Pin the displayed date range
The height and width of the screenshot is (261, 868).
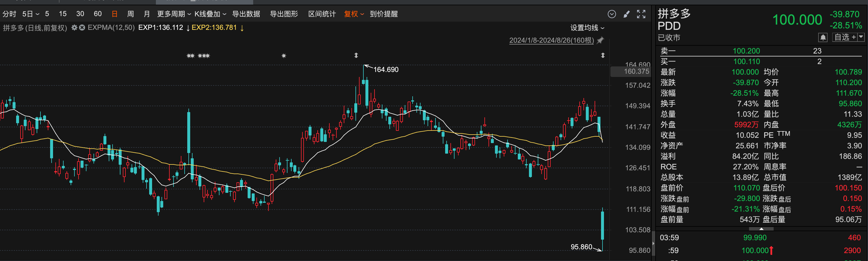coord(600,40)
